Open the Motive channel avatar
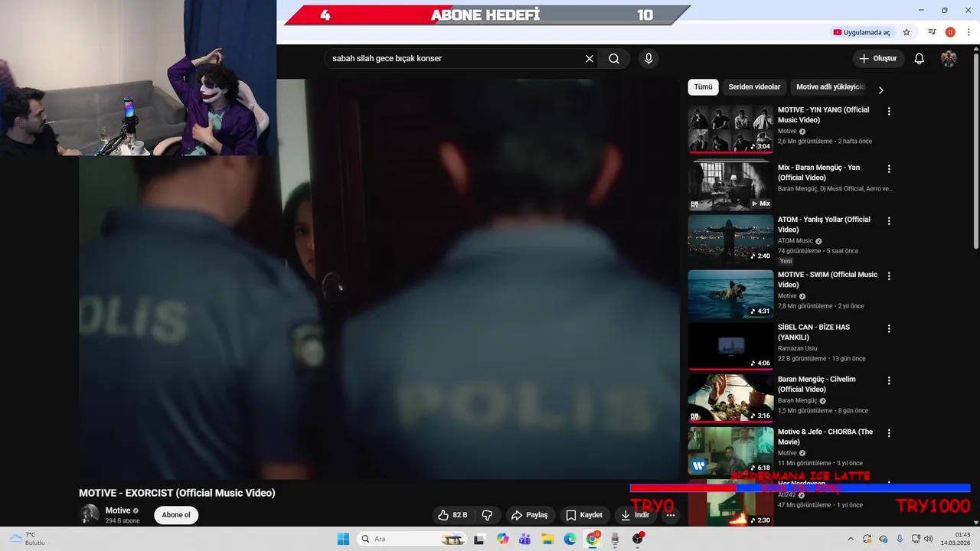Viewport: 980px width, 551px height. [x=90, y=514]
